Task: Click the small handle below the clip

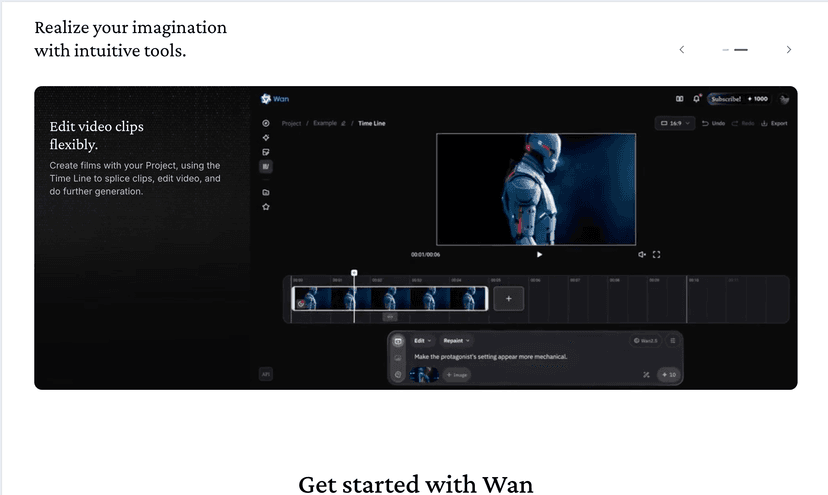Action: point(390,317)
